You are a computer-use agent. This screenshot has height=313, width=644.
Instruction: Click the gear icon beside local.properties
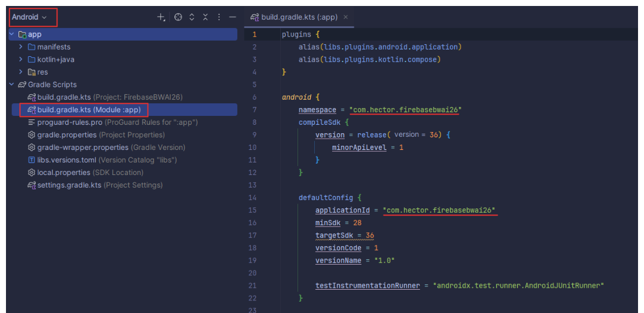[32, 173]
